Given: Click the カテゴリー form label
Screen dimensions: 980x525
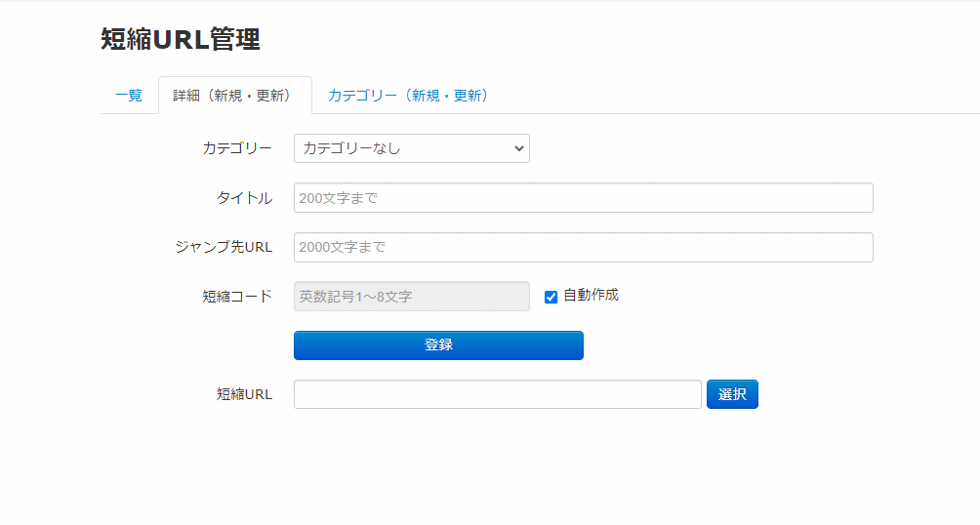Looking at the screenshot, I should tap(237, 148).
